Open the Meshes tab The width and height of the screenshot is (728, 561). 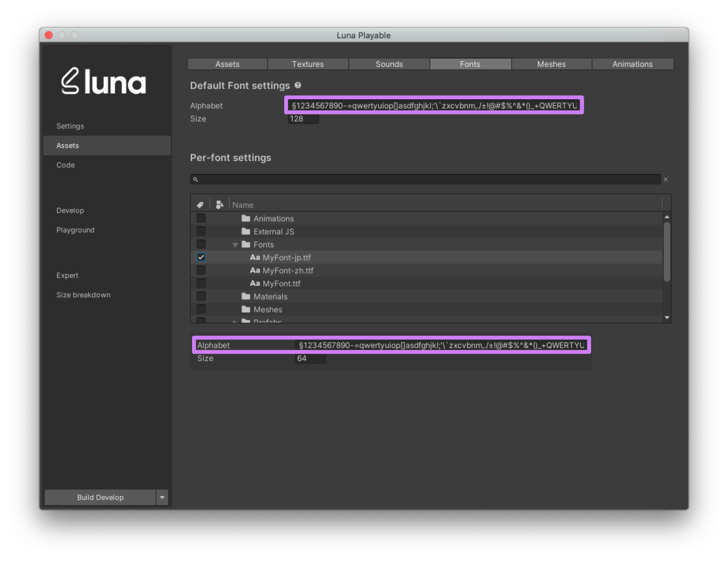coord(551,64)
